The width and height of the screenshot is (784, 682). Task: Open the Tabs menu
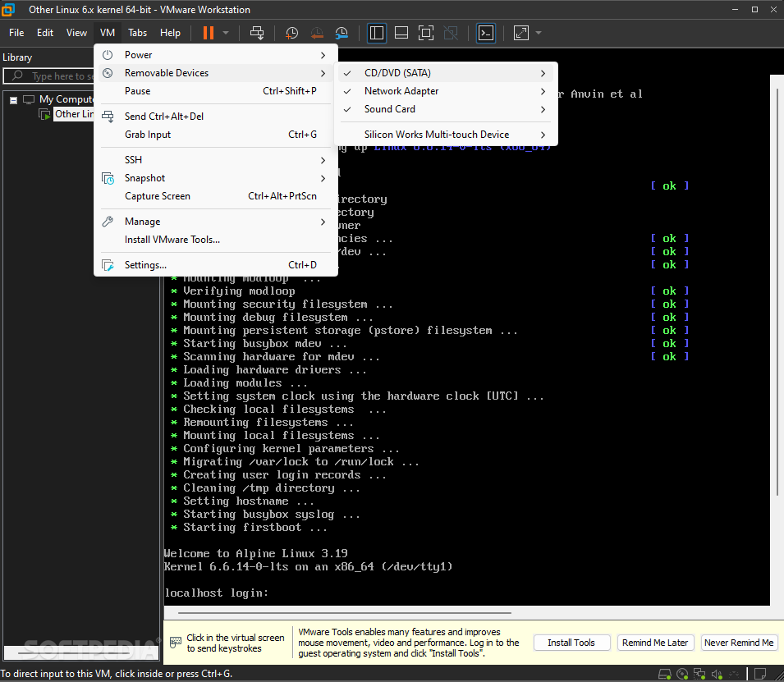(x=137, y=33)
